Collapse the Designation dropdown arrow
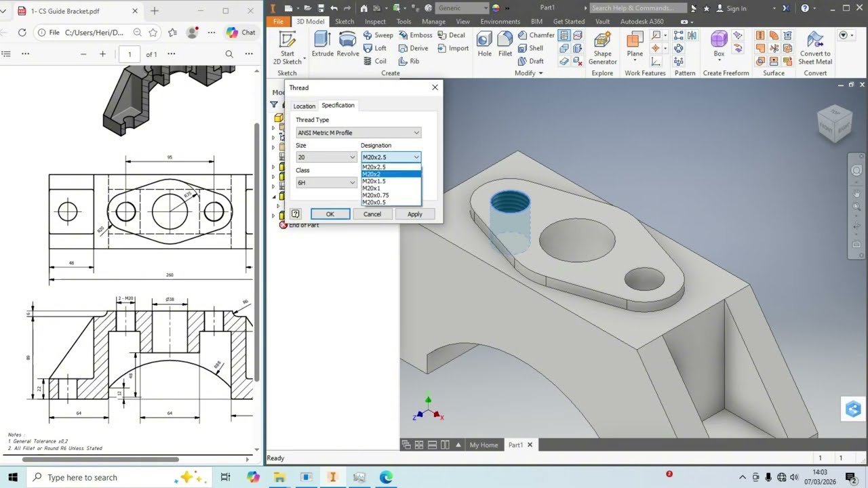Image resolution: width=868 pixels, height=488 pixels. coord(416,157)
